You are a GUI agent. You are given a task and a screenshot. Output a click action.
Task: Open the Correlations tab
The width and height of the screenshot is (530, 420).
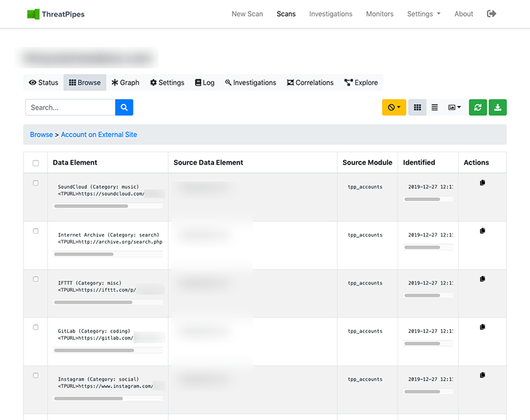(x=310, y=83)
